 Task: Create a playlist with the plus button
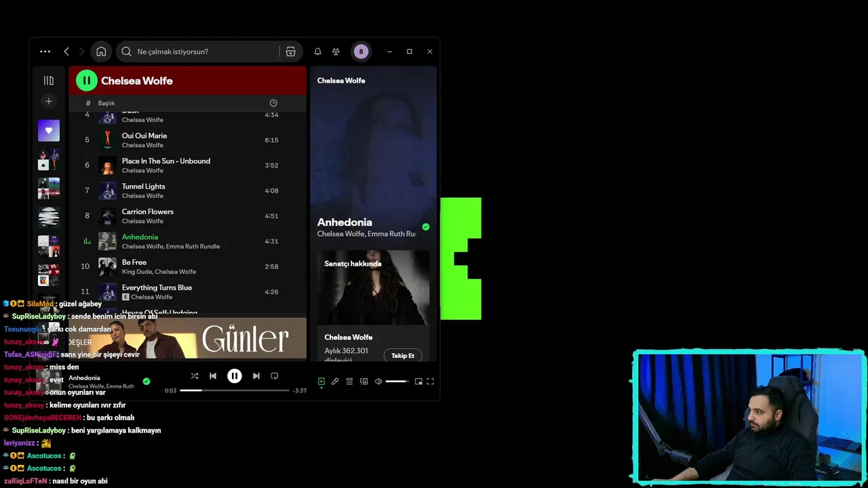(x=48, y=102)
